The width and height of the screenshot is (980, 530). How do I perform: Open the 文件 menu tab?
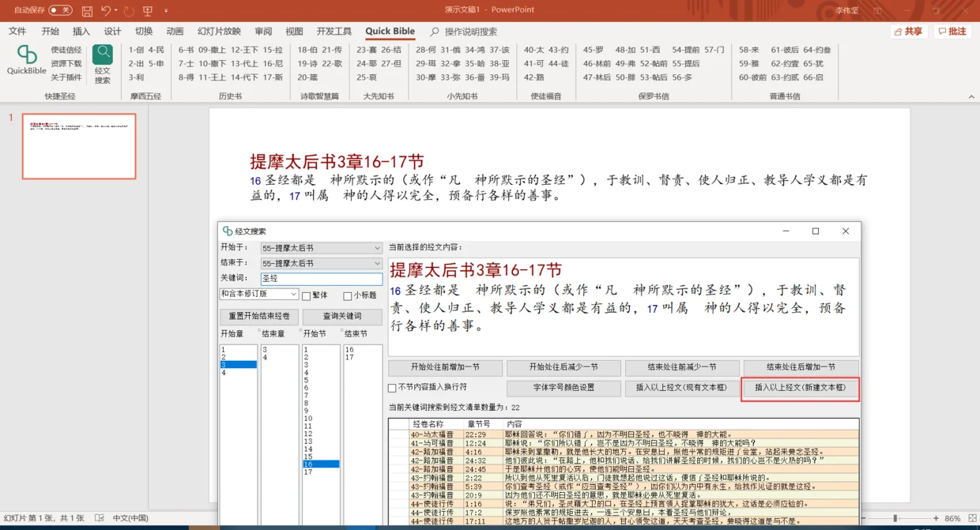pyautogui.click(x=17, y=32)
